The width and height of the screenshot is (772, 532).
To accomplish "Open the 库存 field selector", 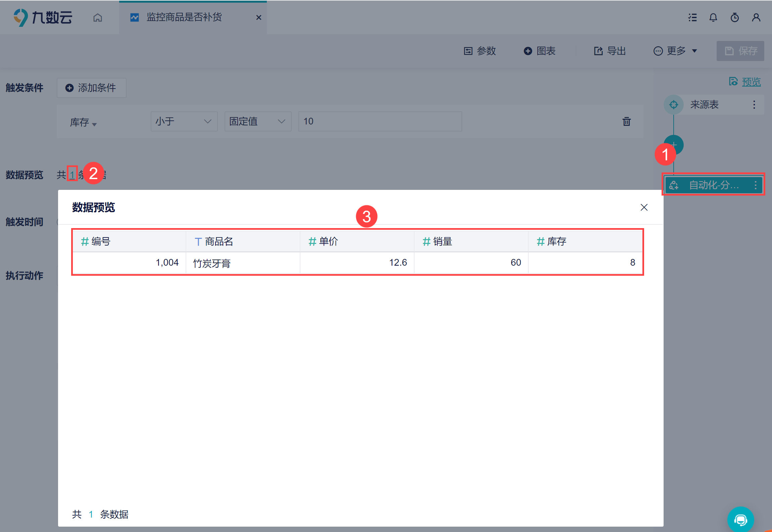I will point(83,122).
